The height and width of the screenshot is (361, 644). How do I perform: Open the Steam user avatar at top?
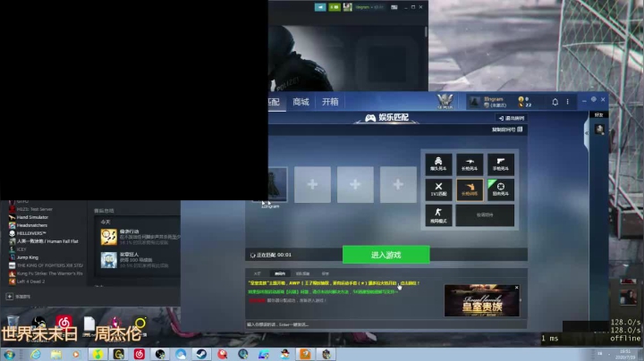click(x=348, y=7)
